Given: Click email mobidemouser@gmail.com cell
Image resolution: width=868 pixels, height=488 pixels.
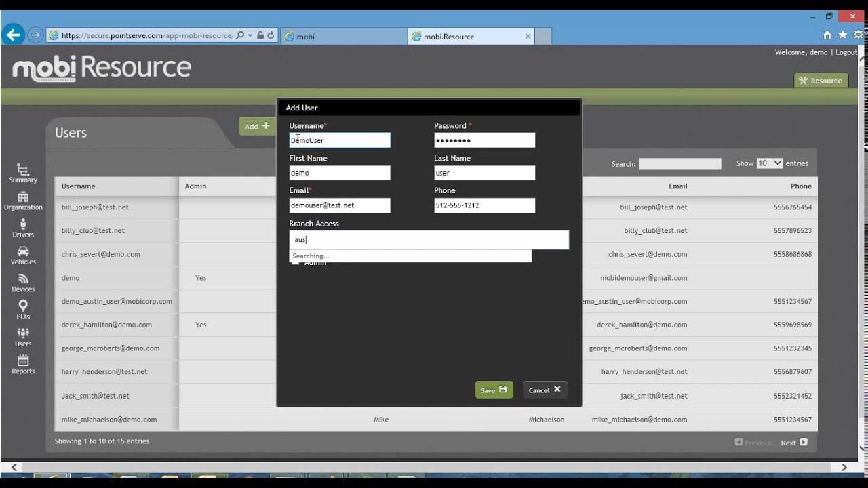Looking at the screenshot, I should (644, 278).
